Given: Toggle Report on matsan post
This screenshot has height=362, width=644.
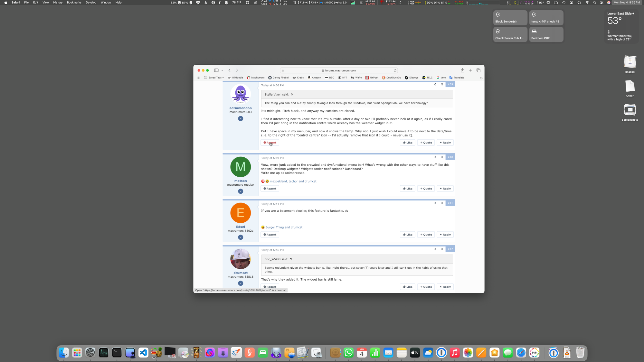Looking at the screenshot, I should pos(270,188).
